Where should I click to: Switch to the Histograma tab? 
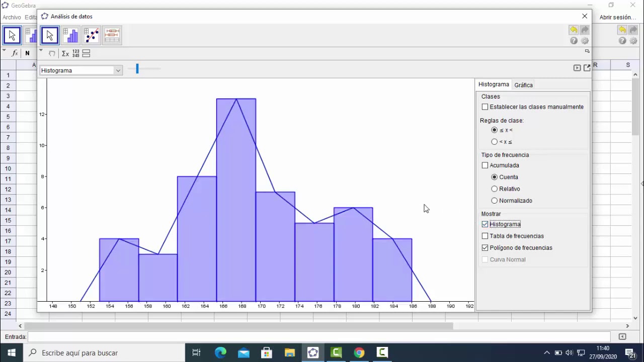click(494, 84)
